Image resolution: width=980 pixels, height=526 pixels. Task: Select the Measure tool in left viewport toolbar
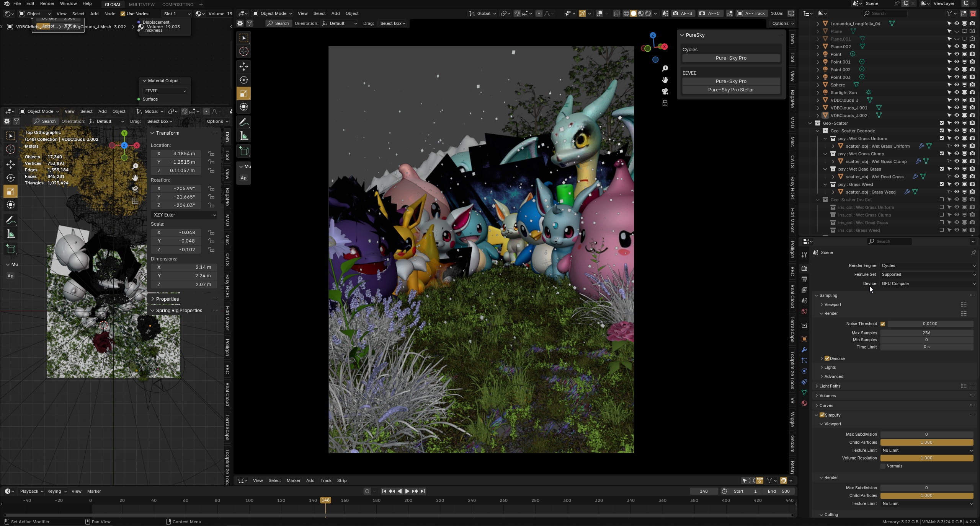(x=11, y=234)
